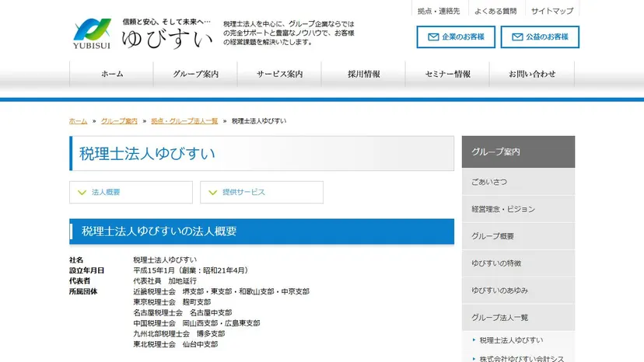Click the グループ案内 sidebar header

[x=518, y=151]
